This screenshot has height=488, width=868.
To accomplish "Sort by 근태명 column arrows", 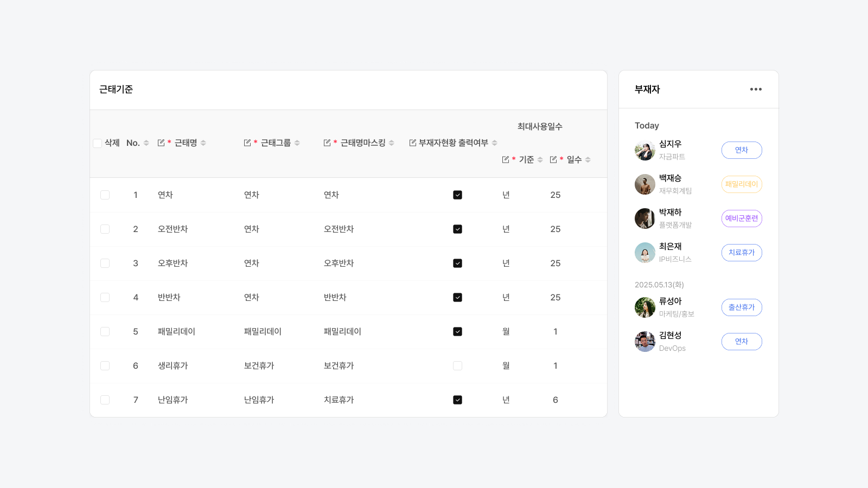I will (203, 143).
